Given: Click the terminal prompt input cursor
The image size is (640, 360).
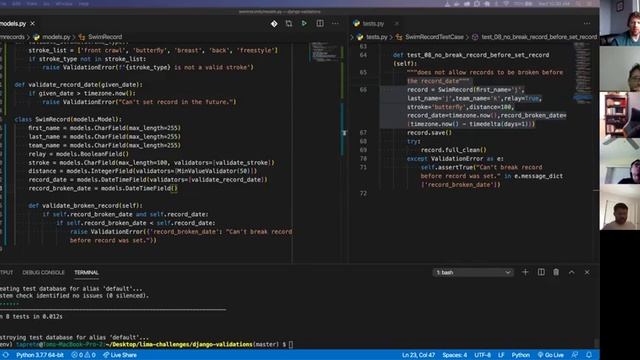Looking at the screenshot, I should click(x=291, y=344).
